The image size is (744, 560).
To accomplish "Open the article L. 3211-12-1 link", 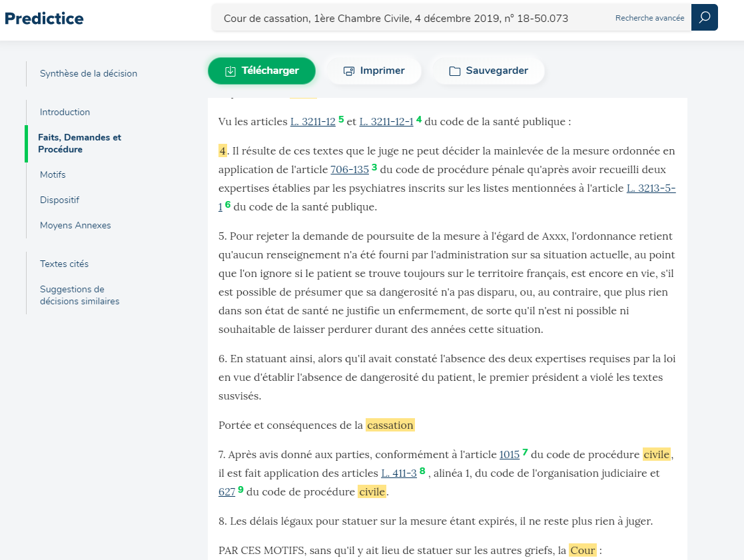I will tap(386, 122).
